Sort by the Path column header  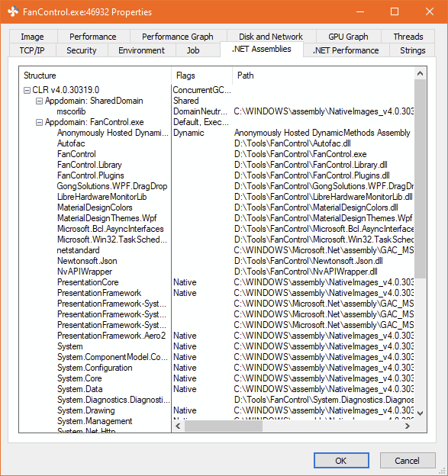coord(323,76)
